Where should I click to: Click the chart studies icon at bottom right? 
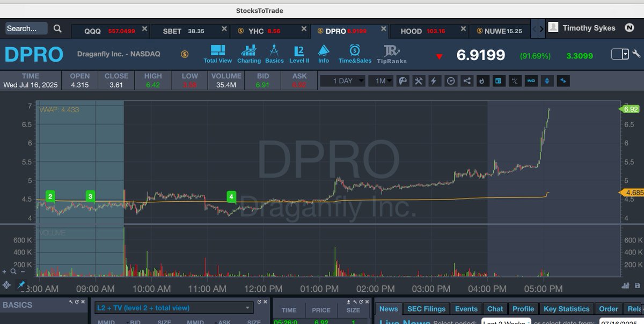[625, 286]
